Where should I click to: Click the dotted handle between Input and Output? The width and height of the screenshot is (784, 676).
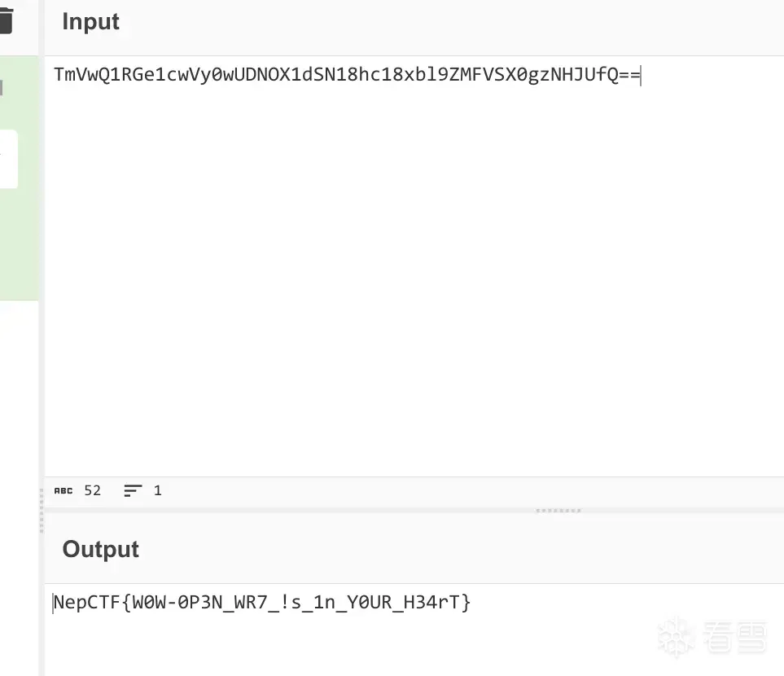558,511
